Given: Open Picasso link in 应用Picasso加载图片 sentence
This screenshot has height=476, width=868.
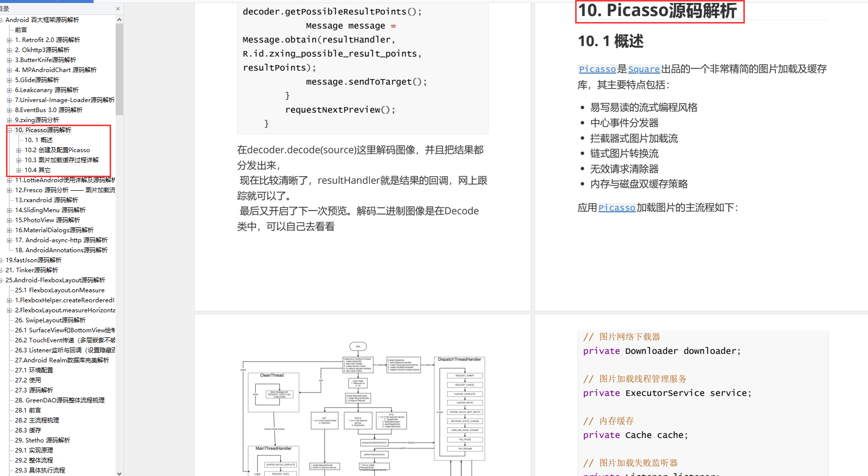Looking at the screenshot, I should tap(617, 208).
